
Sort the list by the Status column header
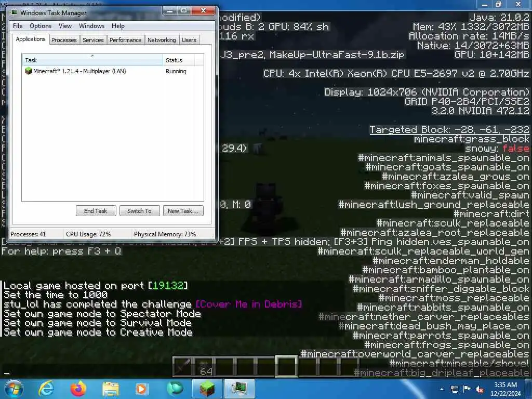pyautogui.click(x=179, y=60)
